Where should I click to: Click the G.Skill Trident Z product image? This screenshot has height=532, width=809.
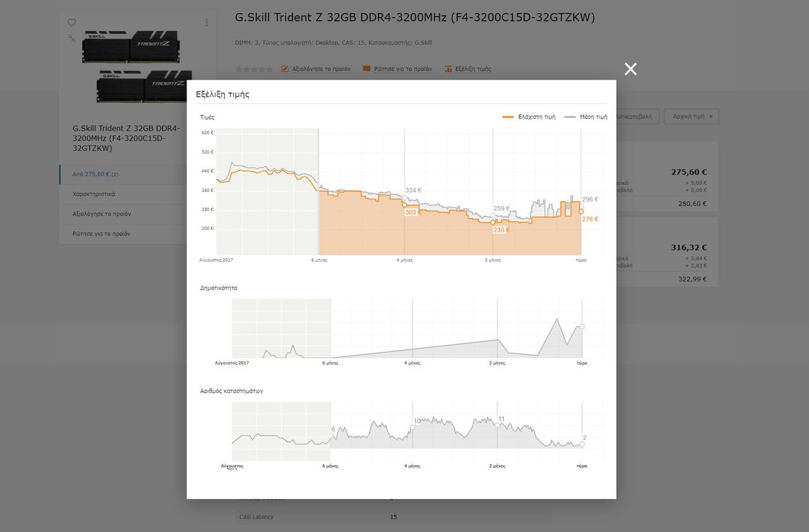[x=138, y=66]
